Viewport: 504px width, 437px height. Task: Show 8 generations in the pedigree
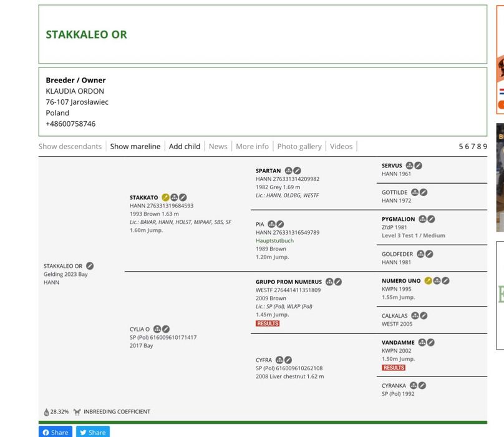point(479,147)
